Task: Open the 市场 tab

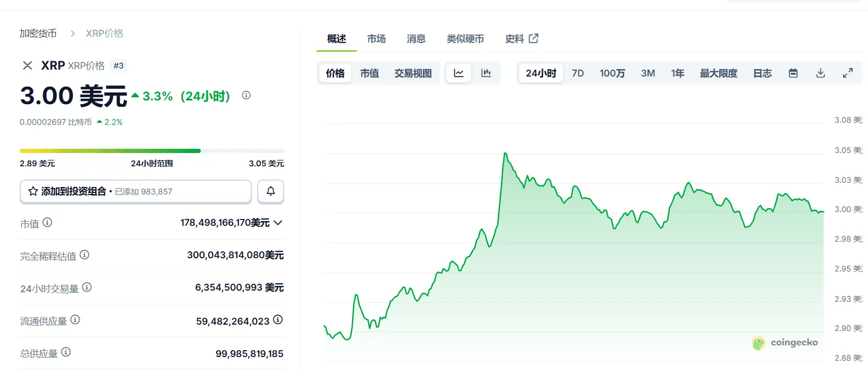Action: (x=376, y=39)
